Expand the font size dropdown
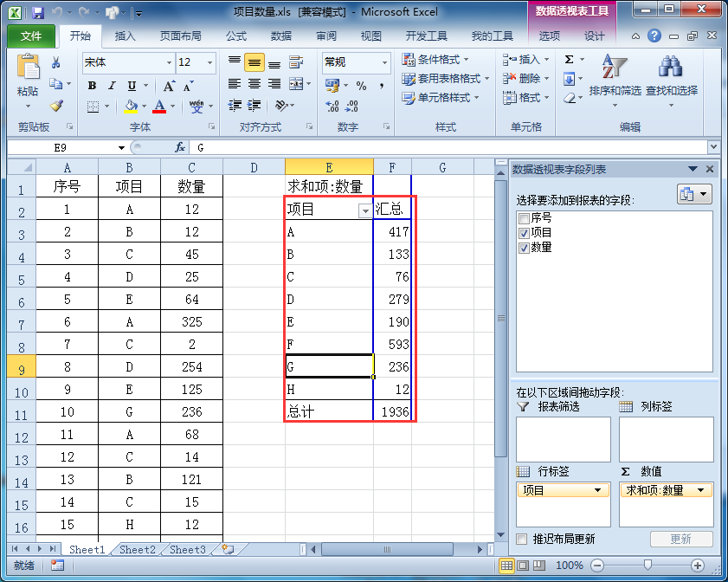The height and width of the screenshot is (582, 728). tap(209, 62)
